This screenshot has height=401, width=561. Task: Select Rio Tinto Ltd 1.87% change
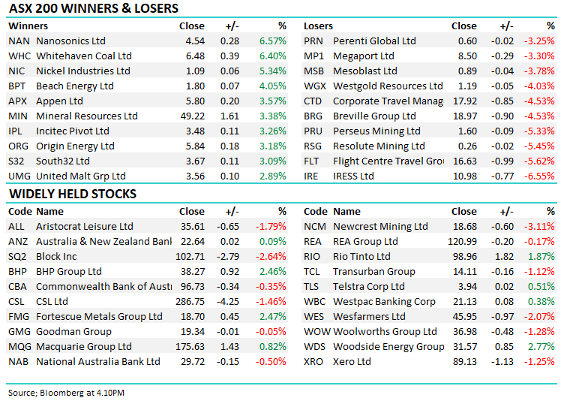coord(541,256)
